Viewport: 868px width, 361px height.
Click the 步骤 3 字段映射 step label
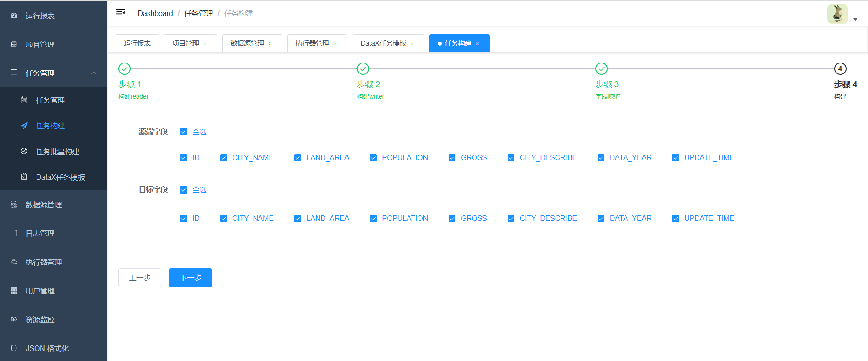(608, 90)
